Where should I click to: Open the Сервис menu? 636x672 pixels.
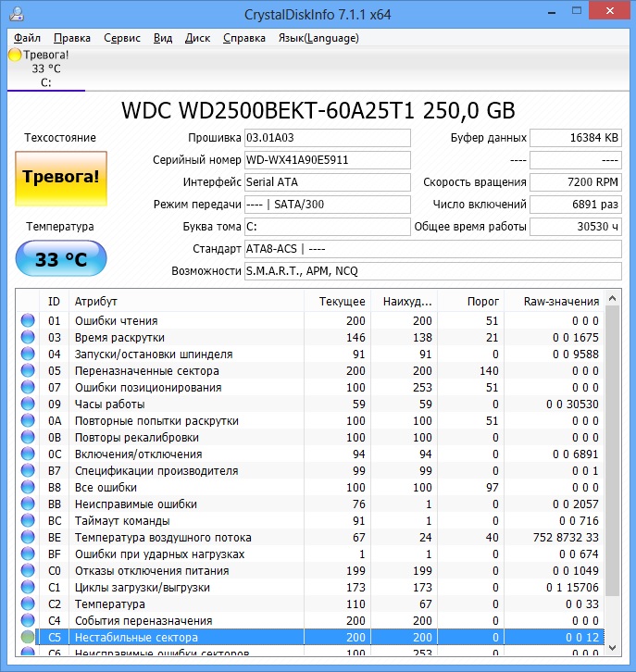(122, 38)
